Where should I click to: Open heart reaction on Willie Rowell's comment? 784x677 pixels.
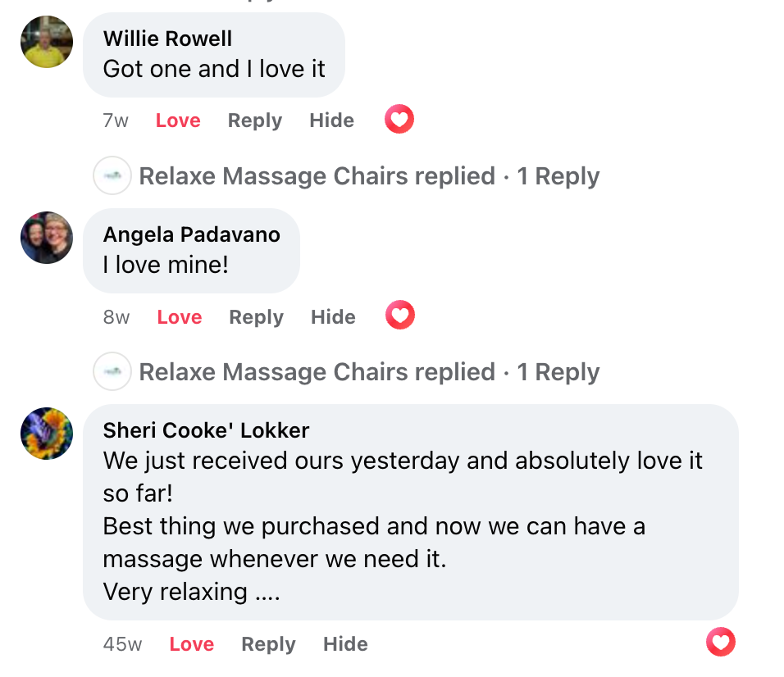click(399, 120)
